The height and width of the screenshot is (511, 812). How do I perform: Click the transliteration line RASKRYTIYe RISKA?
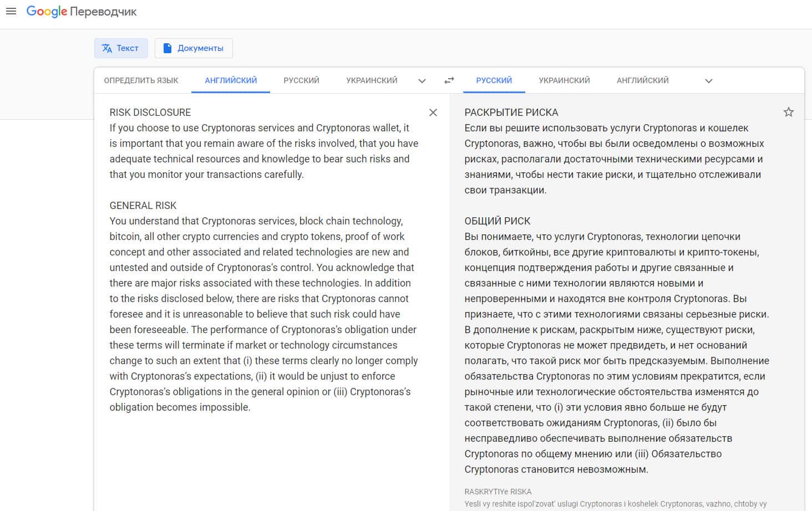498,492
